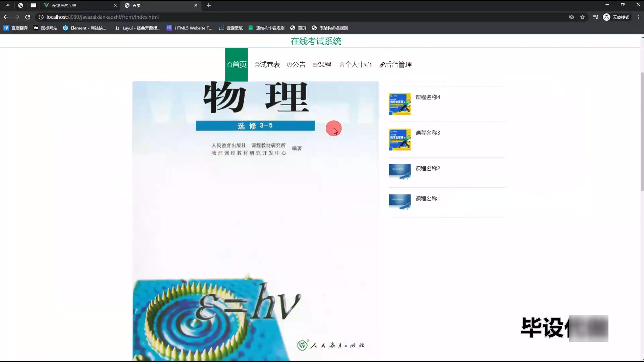
Task: Select the 首页 navigation menu item
Action: pos(237,65)
